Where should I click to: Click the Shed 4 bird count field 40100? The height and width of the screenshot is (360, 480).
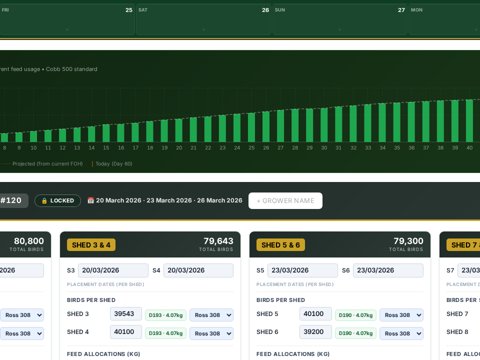point(126,332)
